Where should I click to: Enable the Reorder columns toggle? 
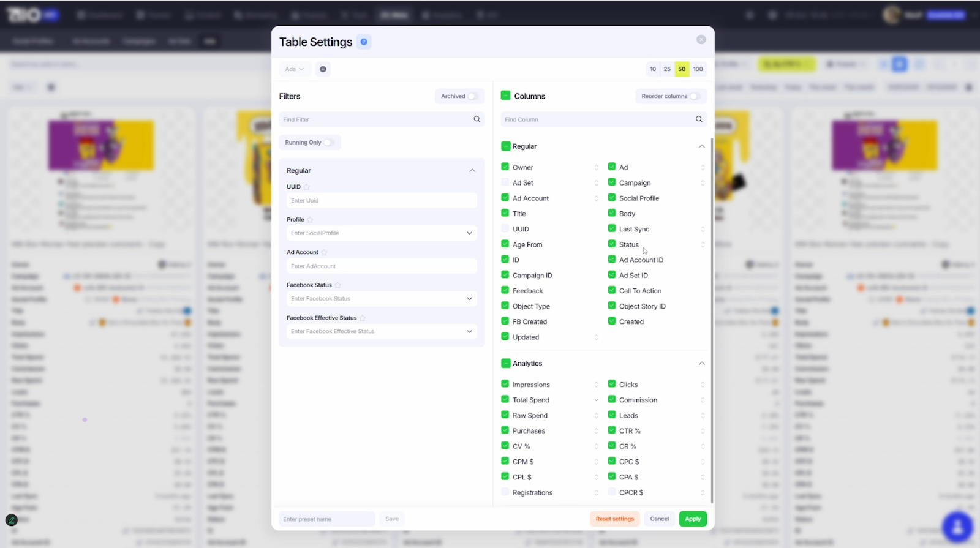click(x=695, y=96)
